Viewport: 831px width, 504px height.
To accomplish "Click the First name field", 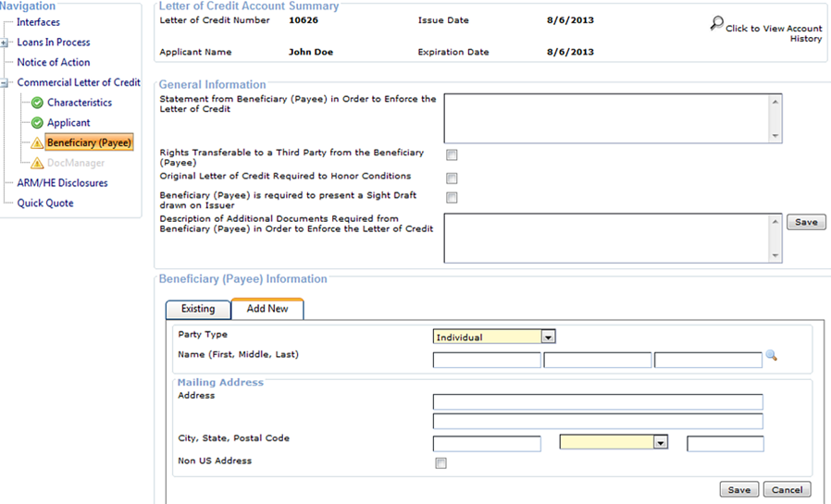I will 487,360.
